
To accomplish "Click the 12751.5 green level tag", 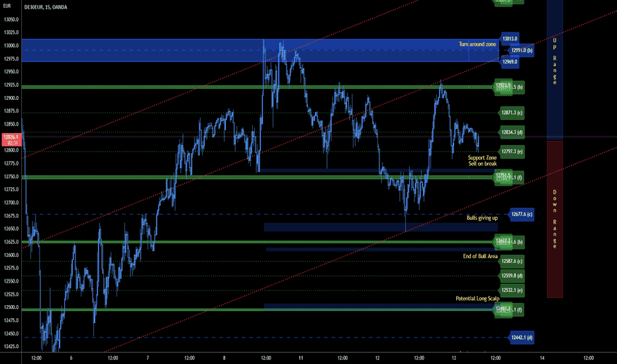I will pyautogui.click(x=503, y=176).
